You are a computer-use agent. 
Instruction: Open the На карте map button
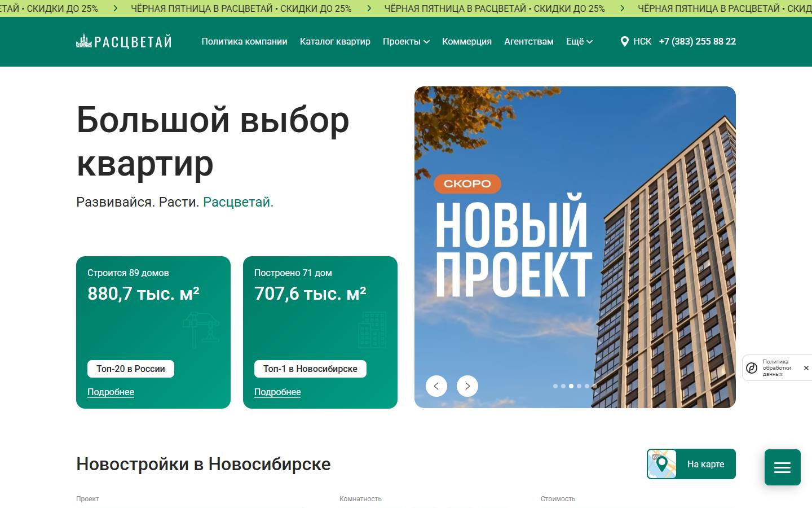pos(691,464)
